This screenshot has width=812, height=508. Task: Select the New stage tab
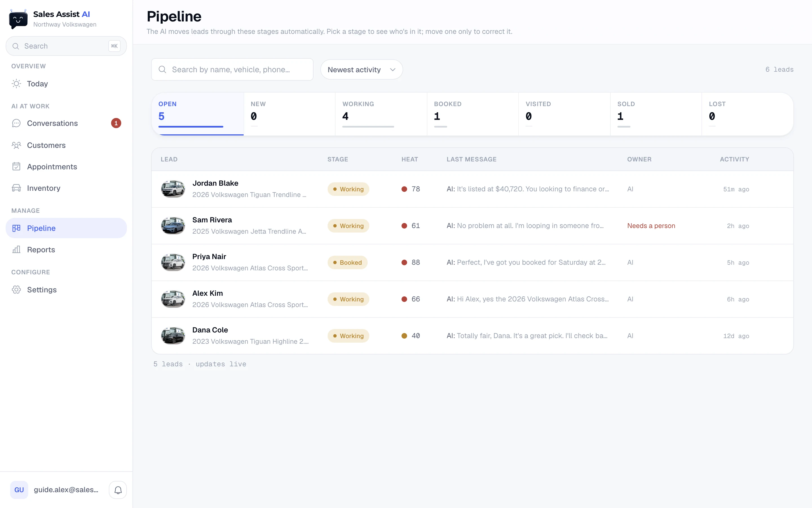289,114
